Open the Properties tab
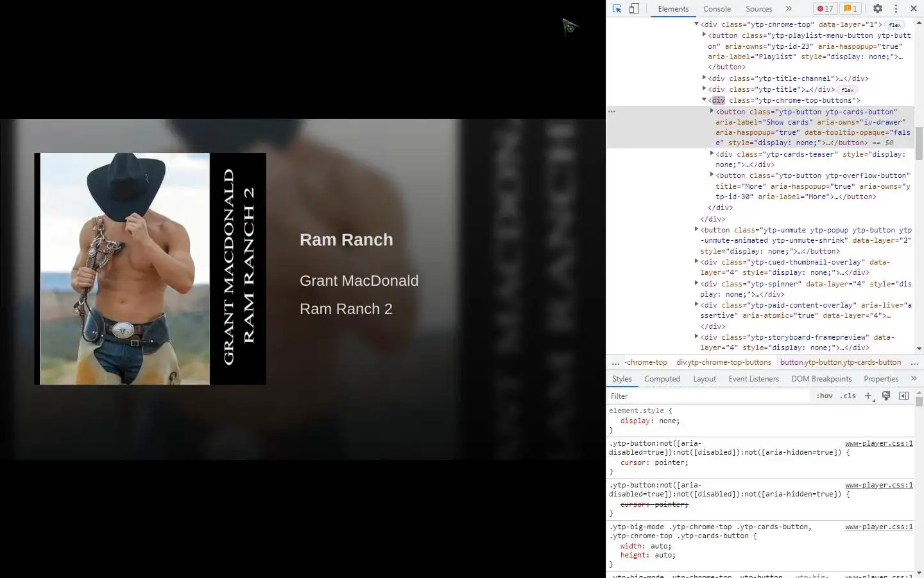 [x=881, y=379]
